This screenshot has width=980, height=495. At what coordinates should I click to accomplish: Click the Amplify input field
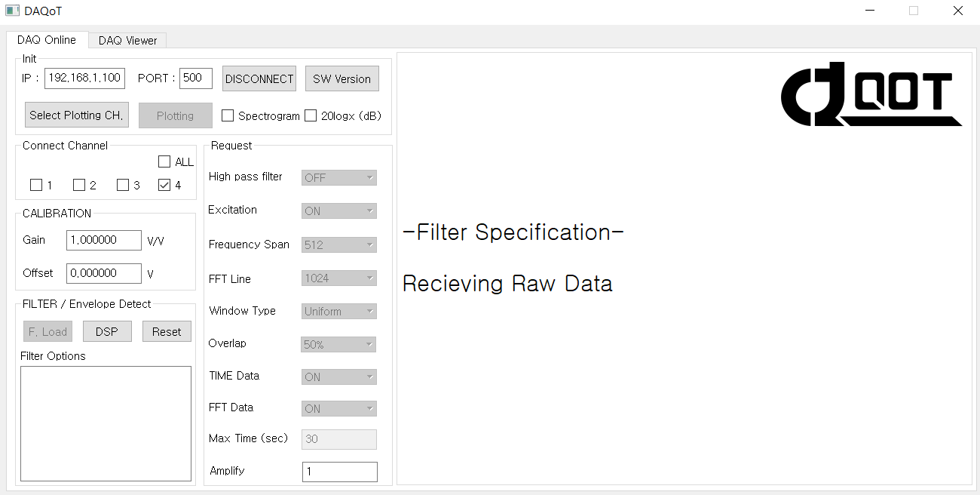(x=339, y=472)
